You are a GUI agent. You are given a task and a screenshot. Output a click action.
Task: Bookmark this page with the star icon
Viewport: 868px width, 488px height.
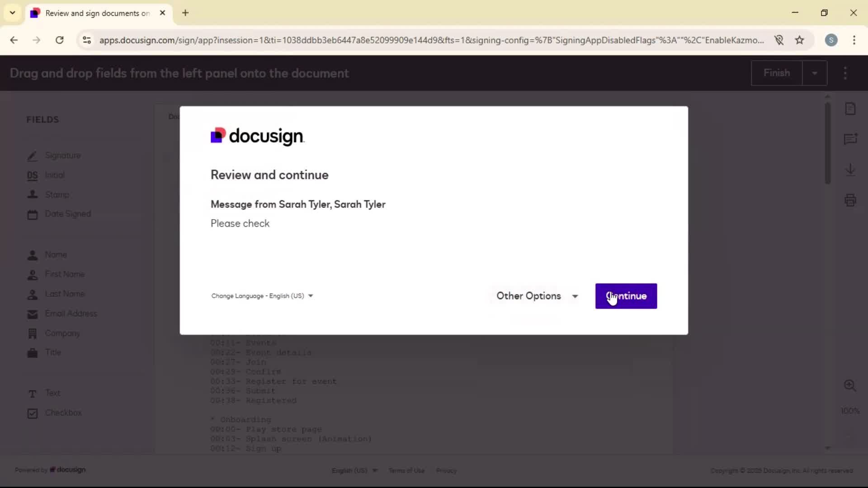(x=800, y=40)
